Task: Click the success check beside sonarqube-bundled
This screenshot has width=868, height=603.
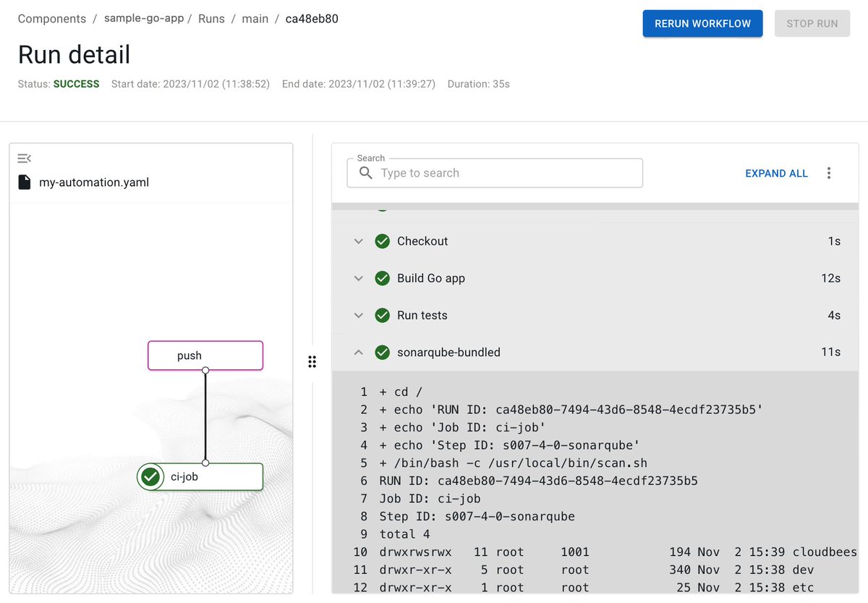Action: pos(383,352)
